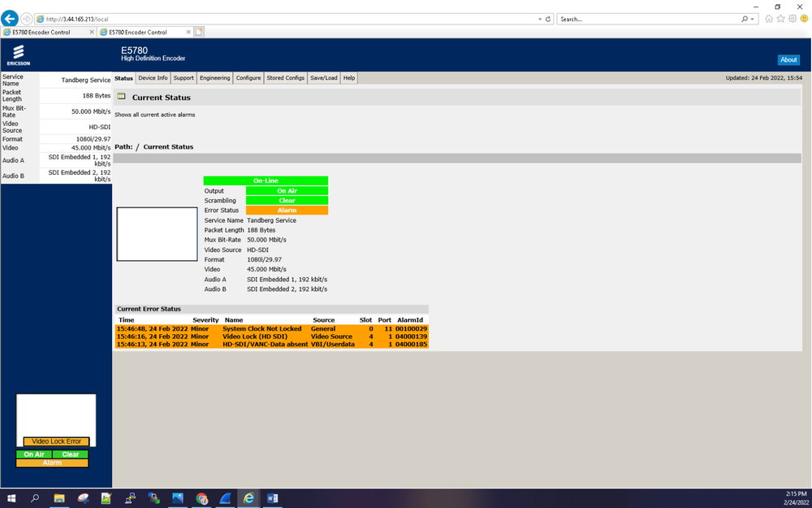The image size is (812, 508).
Task: Navigate back with the browser Back arrow
Action: (9, 18)
